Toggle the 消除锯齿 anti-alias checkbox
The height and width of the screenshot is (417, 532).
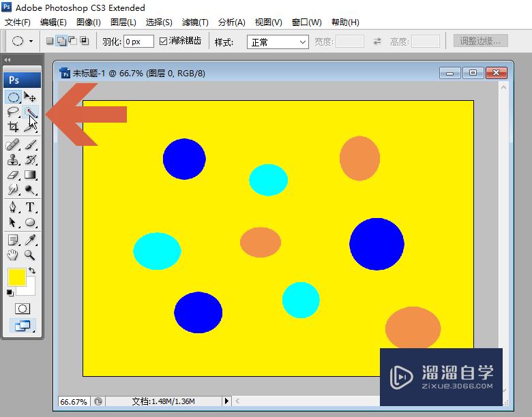click(x=163, y=42)
